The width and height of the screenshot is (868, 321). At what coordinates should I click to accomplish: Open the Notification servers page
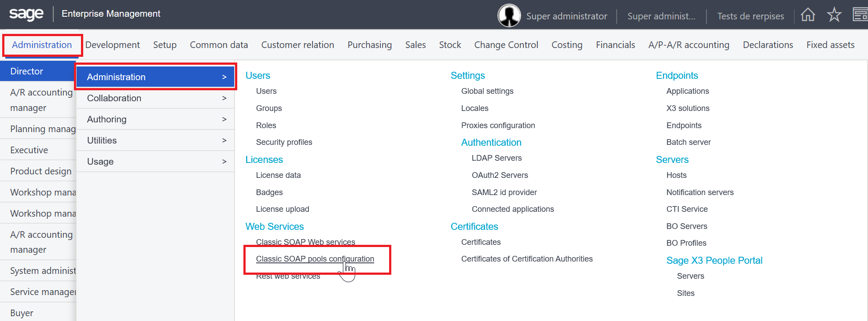(699, 192)
